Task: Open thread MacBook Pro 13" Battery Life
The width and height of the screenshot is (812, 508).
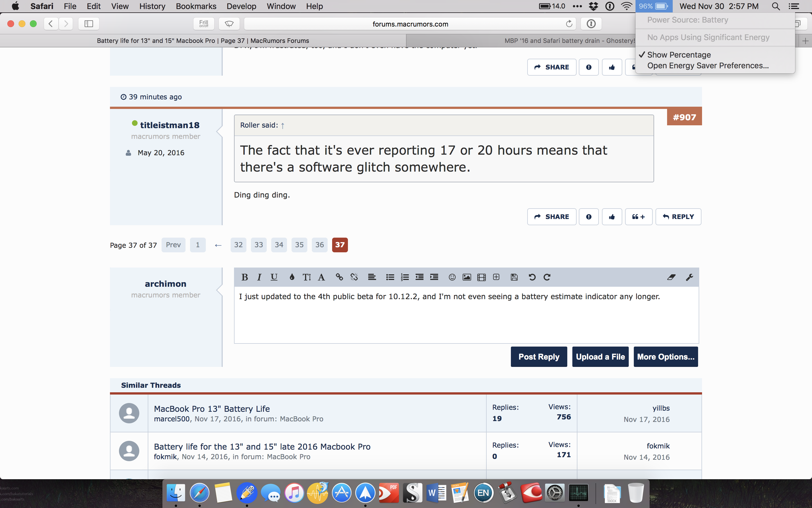Action: pyautogui.click(x=212, y=409)
